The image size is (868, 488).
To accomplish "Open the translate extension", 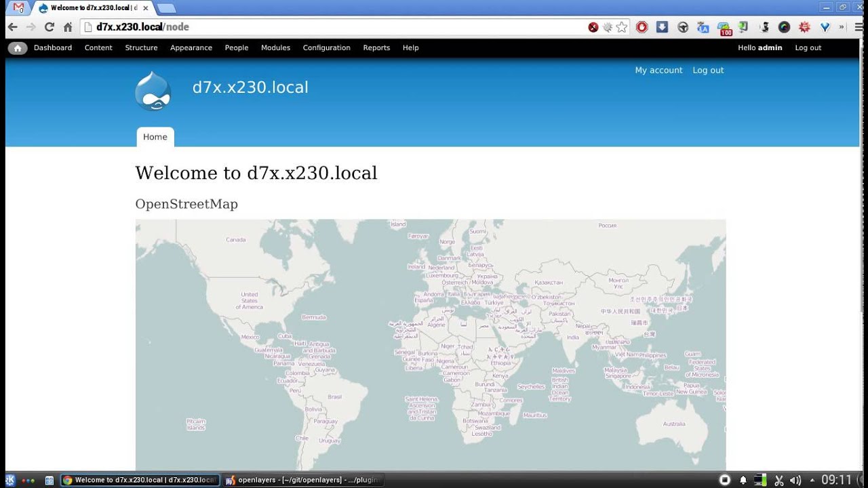I will pos(703,27).
